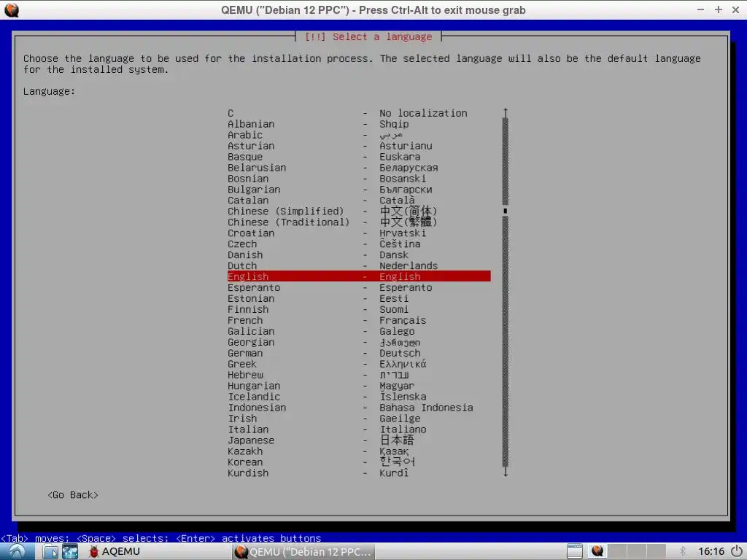The height and width of the screenshot is (560, 747).
Task: Click the QEMU icon in the title bar
Action: pos(12,10)
